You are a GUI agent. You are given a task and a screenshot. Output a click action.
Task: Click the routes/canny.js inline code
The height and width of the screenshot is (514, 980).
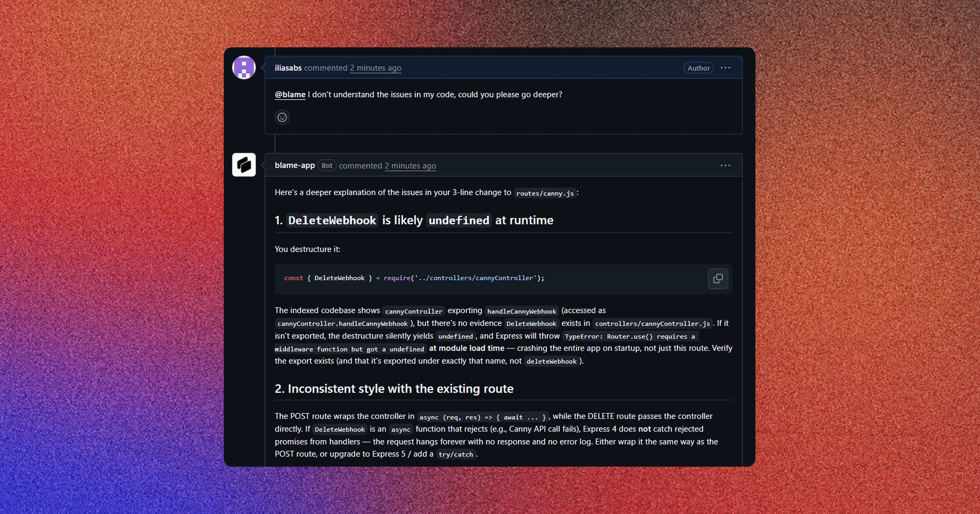[545, 193]
